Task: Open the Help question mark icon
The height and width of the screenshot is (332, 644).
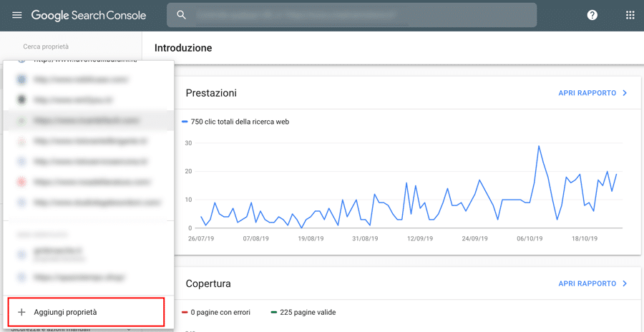Action: [592, 15]
